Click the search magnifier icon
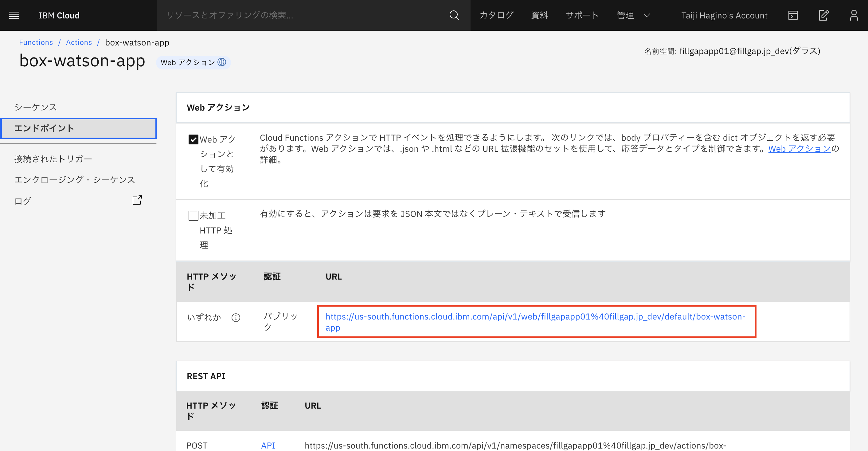868x451 pixels. coord(454,15)
